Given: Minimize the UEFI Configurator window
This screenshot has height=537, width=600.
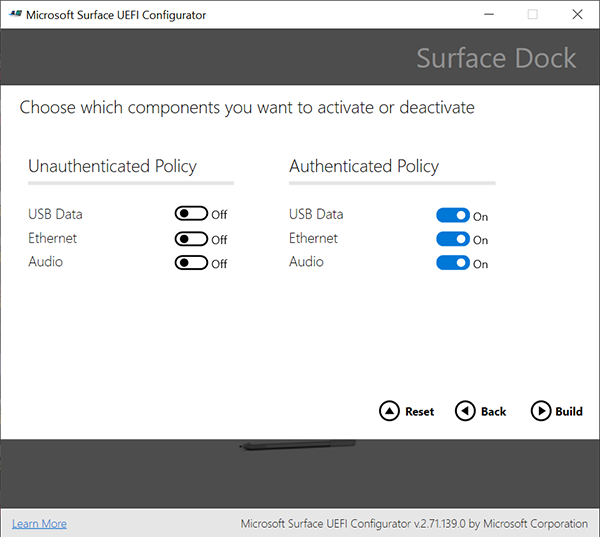Looking at the screenshot, I should point(488,14).
